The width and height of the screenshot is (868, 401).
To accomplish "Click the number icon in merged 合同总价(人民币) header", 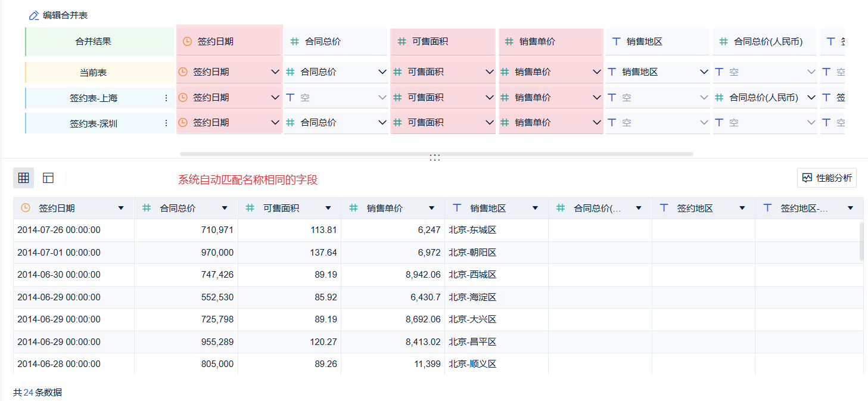I will coord(723,42).
